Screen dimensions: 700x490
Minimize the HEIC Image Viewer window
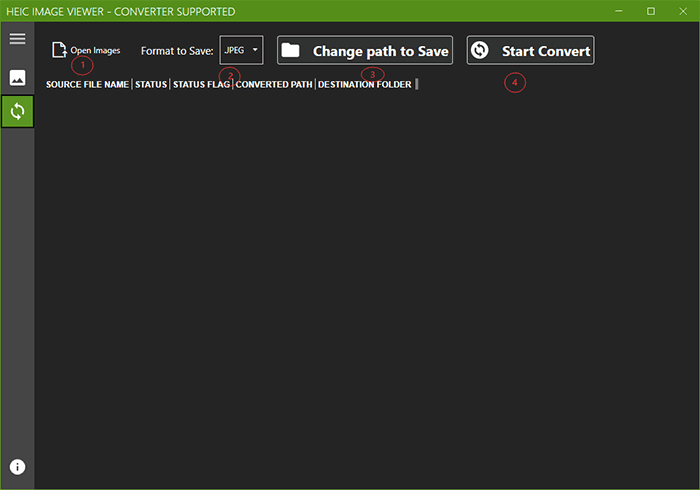click(619, 11)
